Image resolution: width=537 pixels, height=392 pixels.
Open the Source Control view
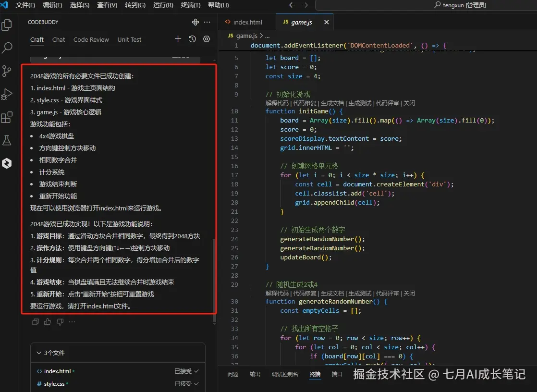pos(7,71)
